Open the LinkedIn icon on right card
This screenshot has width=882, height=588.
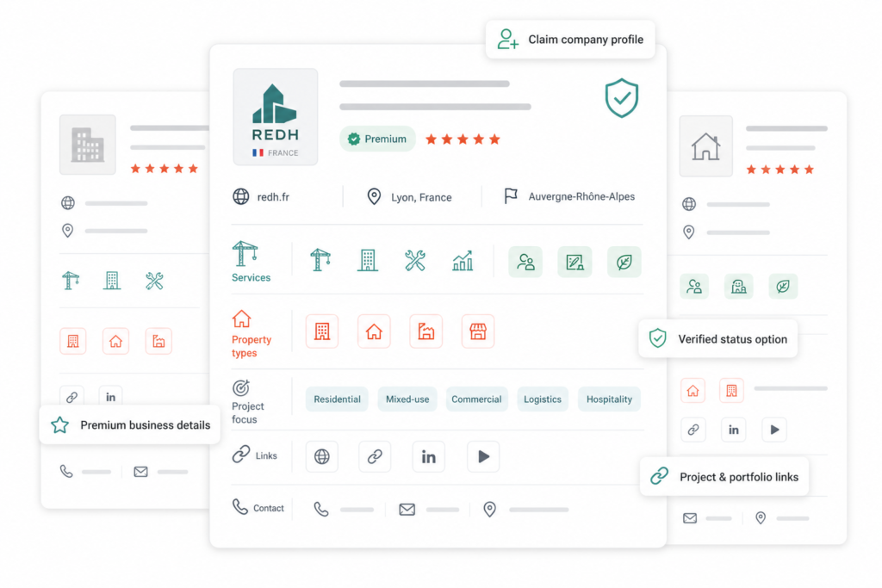[x=734, y=430]
